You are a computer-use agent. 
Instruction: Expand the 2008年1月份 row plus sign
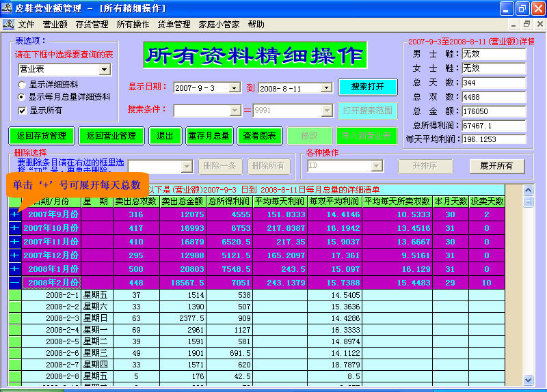15,268
